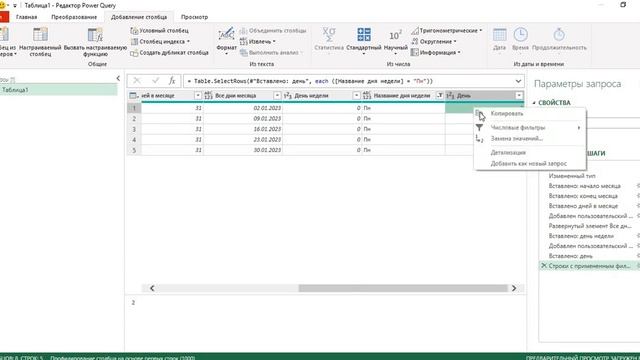Open Числовые фильтры submenu
This screenshot has height=360, width=640.
pos(530,128)
